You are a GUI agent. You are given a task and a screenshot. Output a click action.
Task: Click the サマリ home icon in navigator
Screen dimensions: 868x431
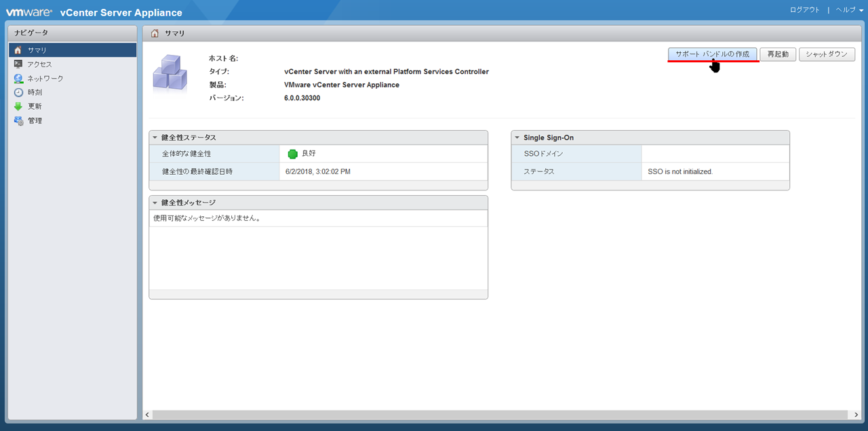18,50
